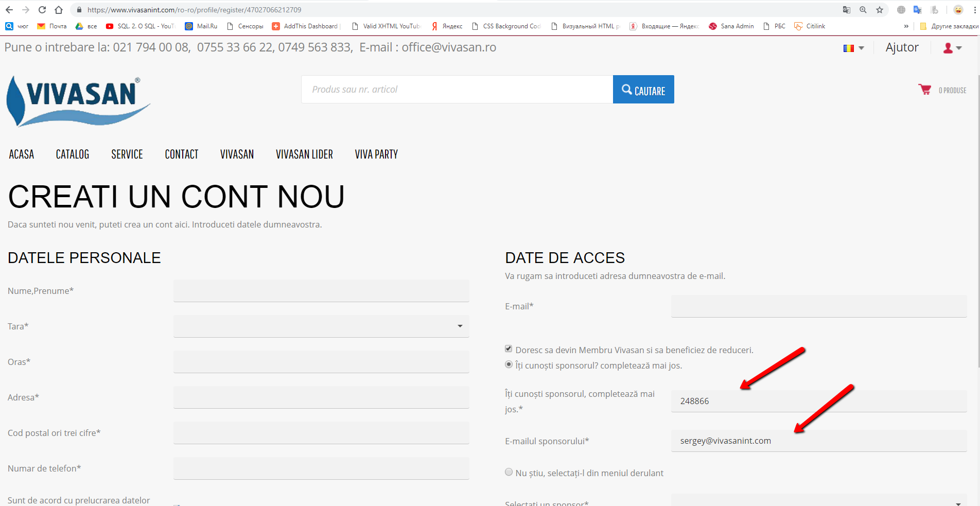Open the SERVICE menu item
Screen dimensions: 980x506
click(127, 154)
